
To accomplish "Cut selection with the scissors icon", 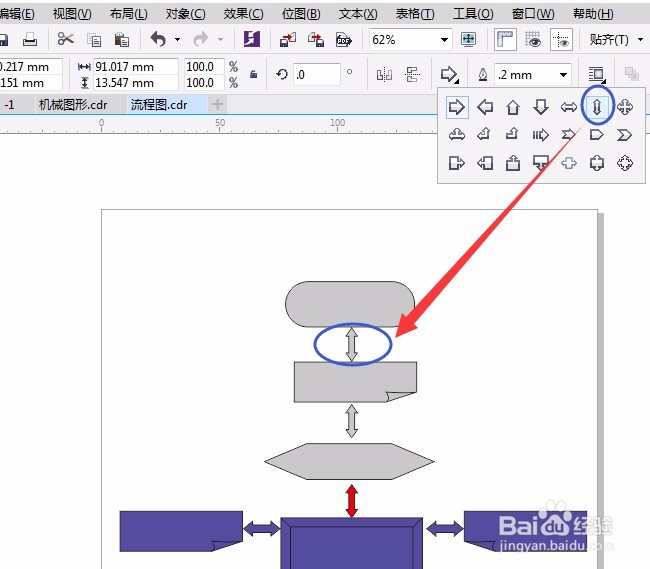I will pos(65,39).
